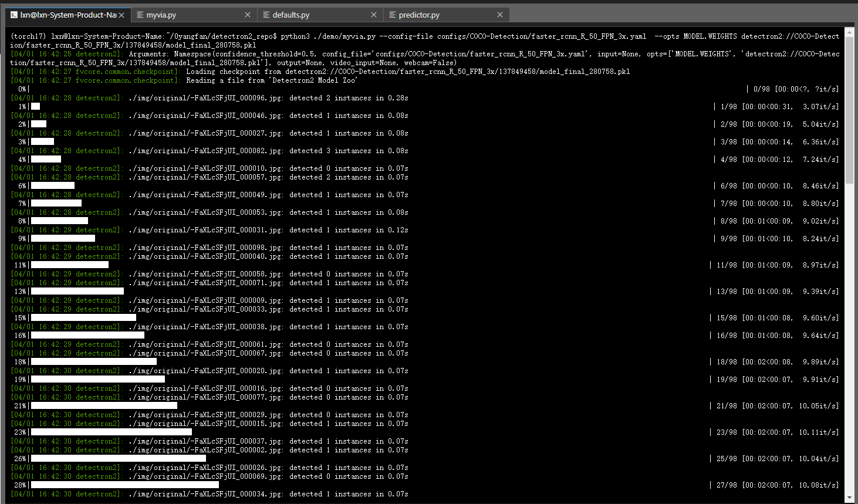This screenshot has height=504, width=858.
Task: Close the predictor.py tab
Action: coord(500,15)
